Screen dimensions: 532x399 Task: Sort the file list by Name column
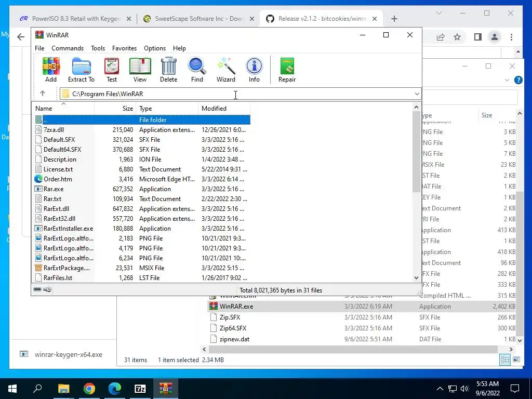pos(63,108)
